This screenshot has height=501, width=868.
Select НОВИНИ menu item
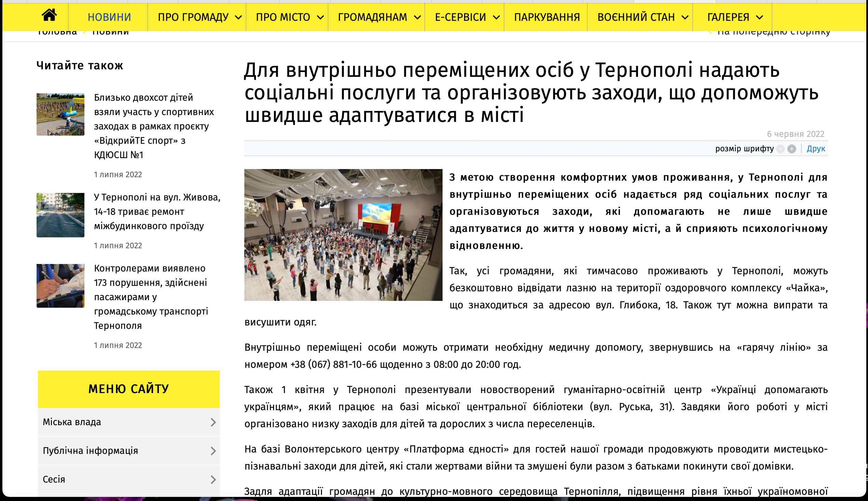(109, 17)
